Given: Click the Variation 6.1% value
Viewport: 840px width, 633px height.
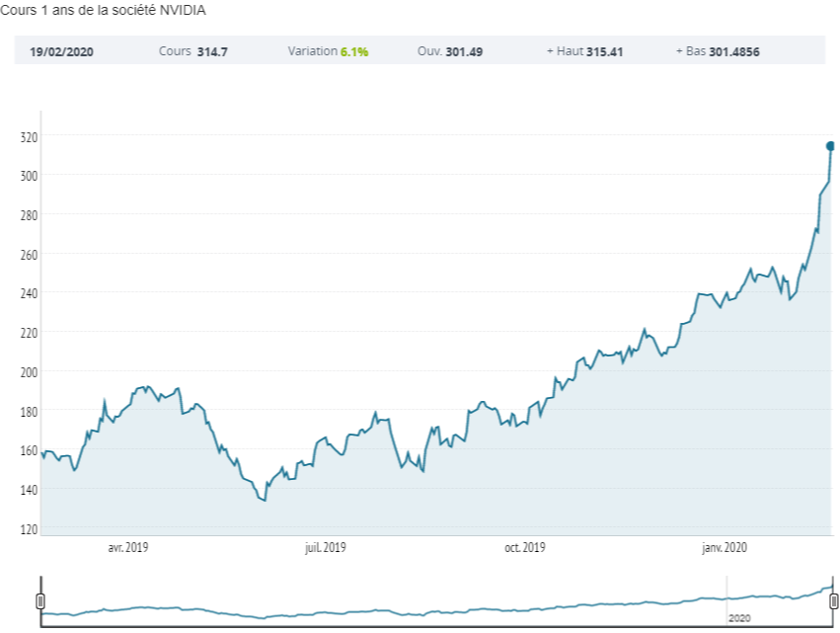Looking at the screenshot, I should (x=354, y=52).
